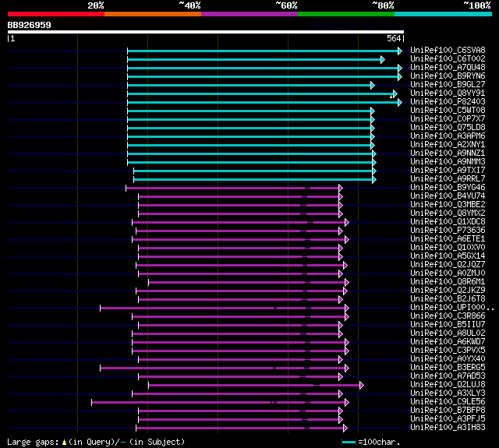Select the UniRef100_C9LE56 label
This screenshot has width=499, height=448.
(448, 402)
